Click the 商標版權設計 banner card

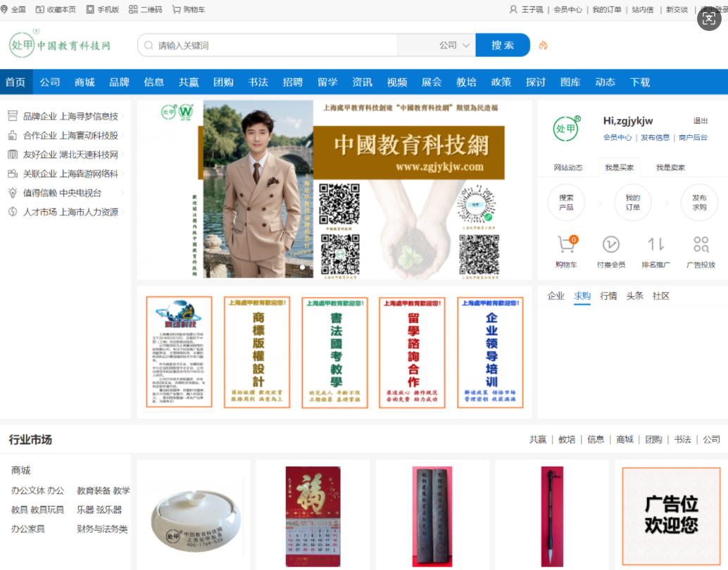(x=257, y=353)
